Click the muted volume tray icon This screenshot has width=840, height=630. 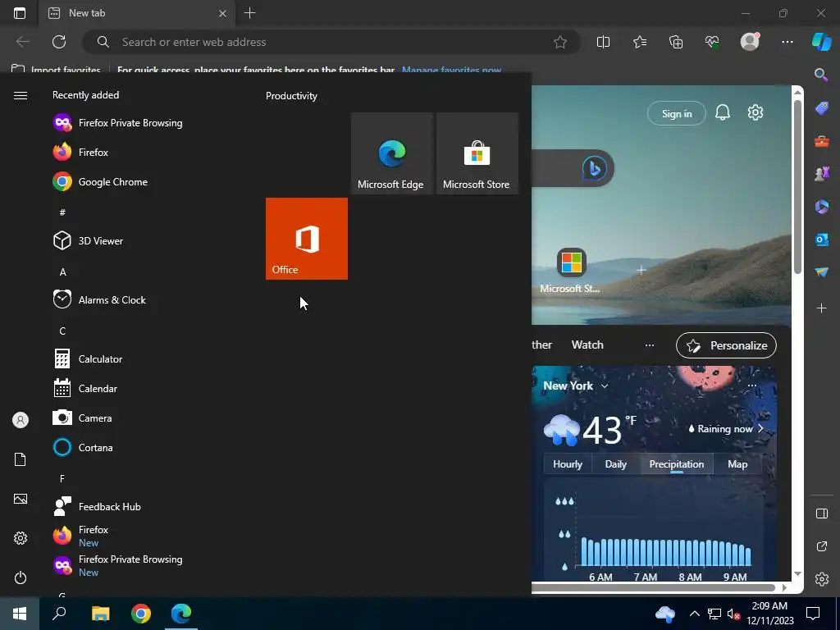pos(733,614)
